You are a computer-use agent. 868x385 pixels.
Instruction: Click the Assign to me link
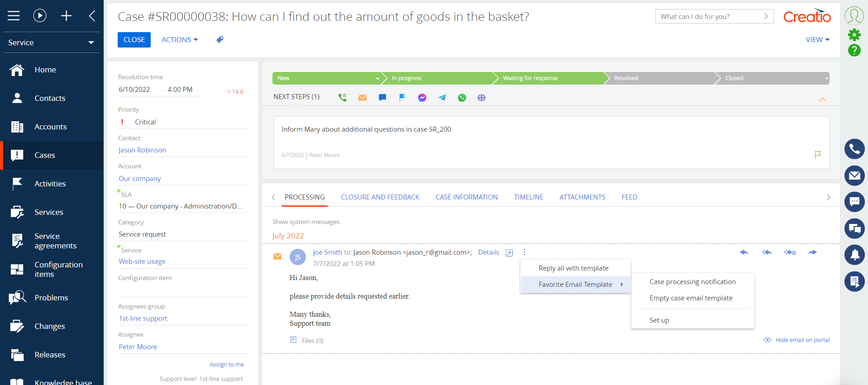227,365
